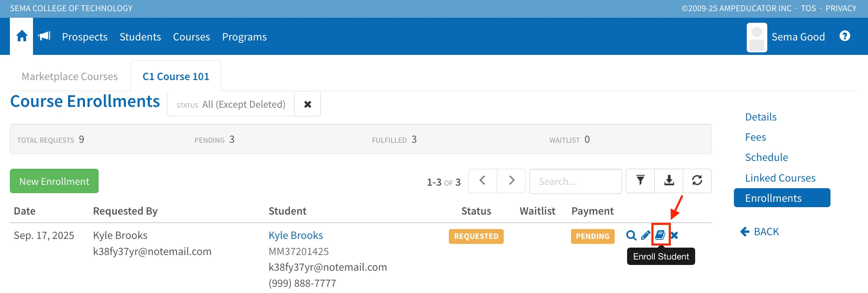This screenshot has width=868, height=293.
Task: Open Kyle Brooks student link
Action: pyautogui.click(x=296, y=235)
